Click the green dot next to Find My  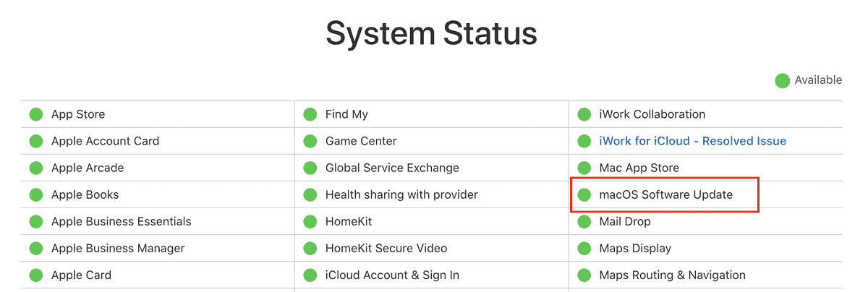click(x=310, y=114)
